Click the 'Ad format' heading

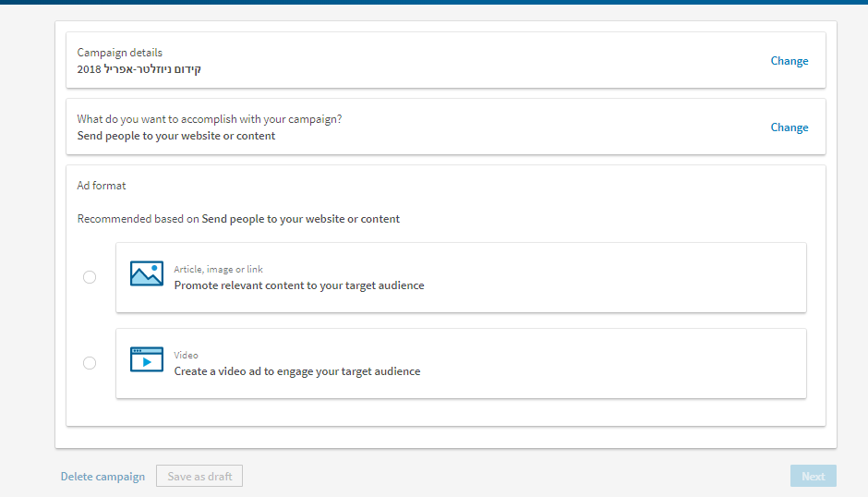pos(102,186)
